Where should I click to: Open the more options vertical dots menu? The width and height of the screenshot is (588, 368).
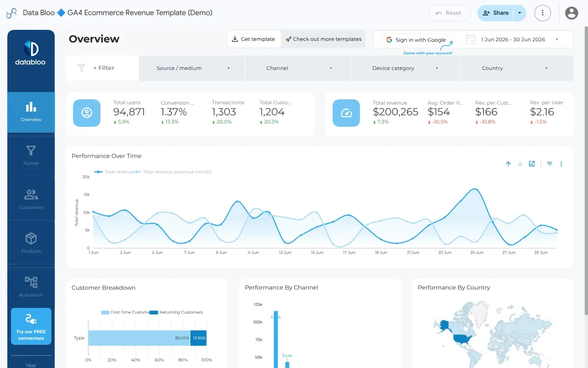(x=542, y=13)
